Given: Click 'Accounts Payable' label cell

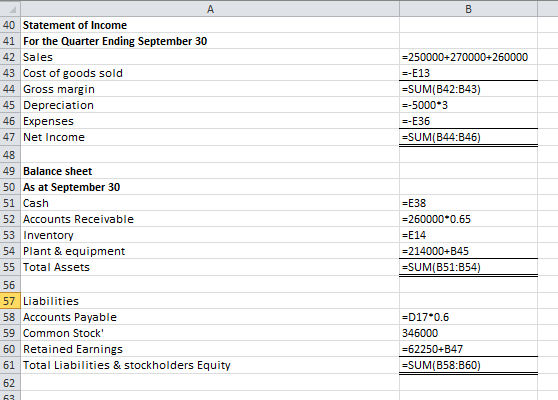Looking at the screenshot, I should (210, 317).
